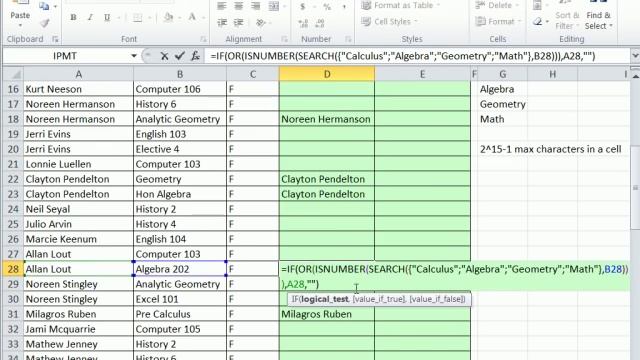The image size is (640, 360).
Task: Click cell '2^15-1 max characters in a cell'
Action: [x=550, y=149]
